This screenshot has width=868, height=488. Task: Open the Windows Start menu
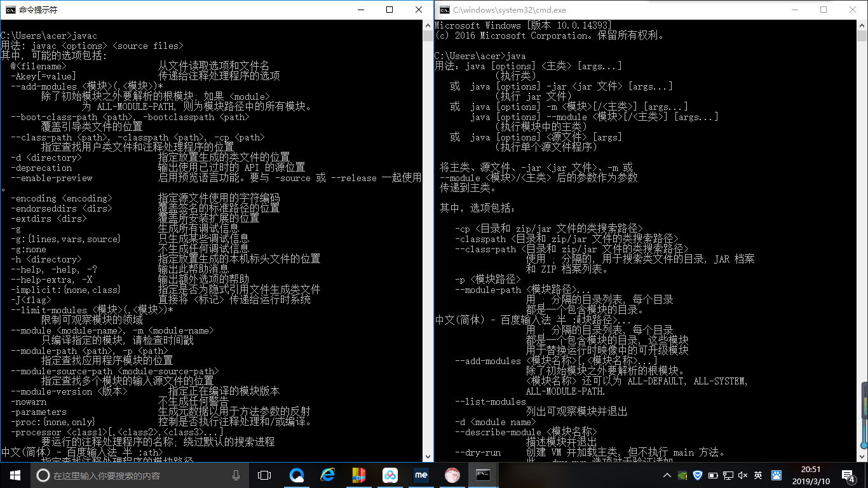click(x=15, y=475)
